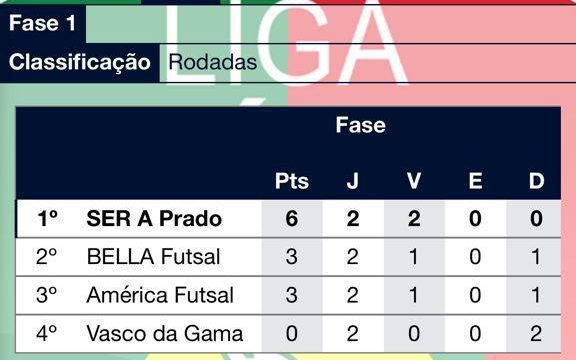This screenshot has height=360, width=576.
Task: Click the D column header
Action: pos(536,181)
